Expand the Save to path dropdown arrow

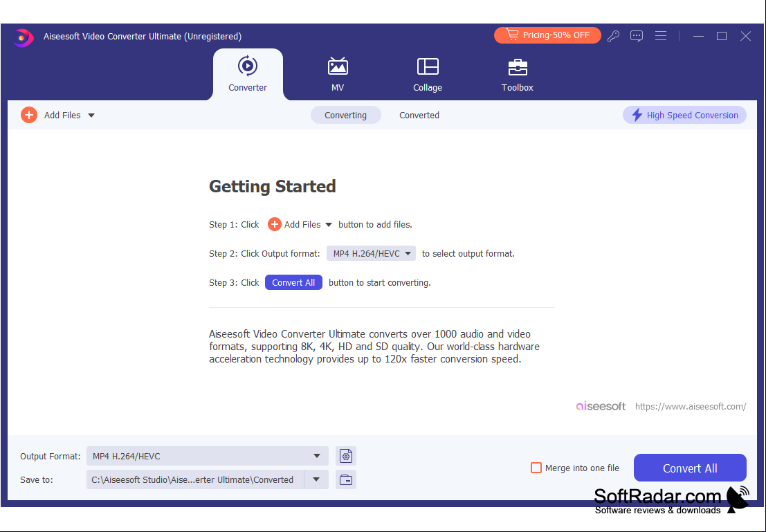click(316, 479)
